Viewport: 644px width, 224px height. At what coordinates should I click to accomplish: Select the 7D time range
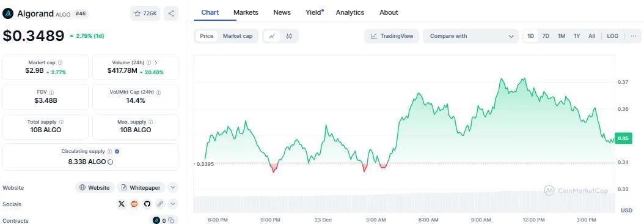546,36
